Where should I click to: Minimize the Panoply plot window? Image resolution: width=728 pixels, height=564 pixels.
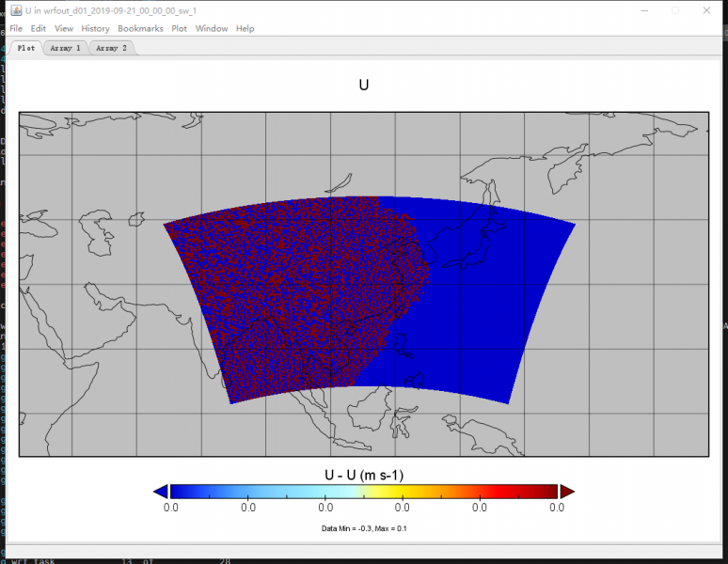point(645,10)
